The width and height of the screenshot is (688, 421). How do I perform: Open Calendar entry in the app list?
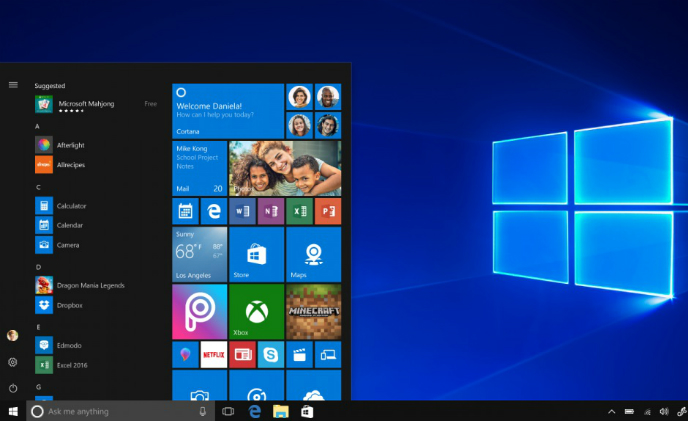tap(59, 225)
